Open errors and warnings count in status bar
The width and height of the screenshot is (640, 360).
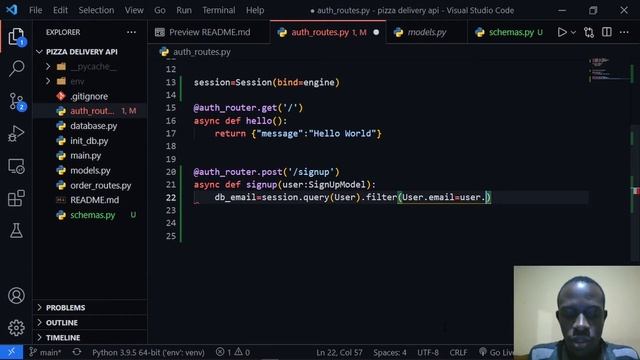pos(233,352)
